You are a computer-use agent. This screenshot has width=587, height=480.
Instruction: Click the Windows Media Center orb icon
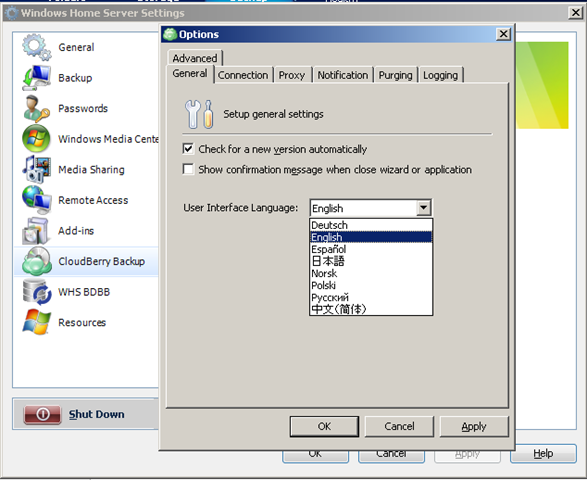36,139
